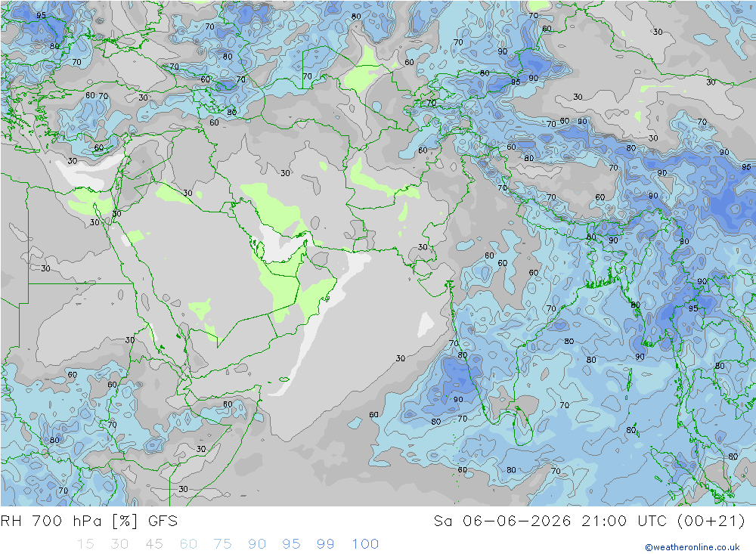Click the weatheronline.co.uk copyright text
The image size is (756, 554).
click(x=692, y=547)
